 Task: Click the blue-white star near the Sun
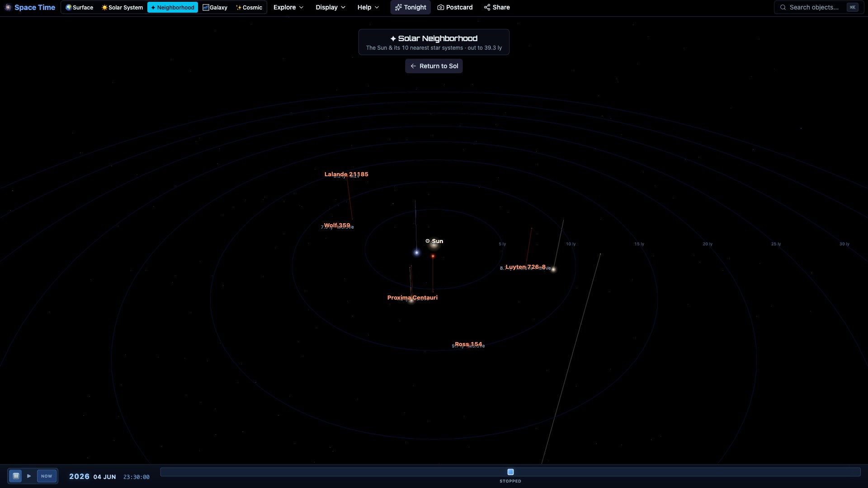pyautogui.click(x=417, y=253)
